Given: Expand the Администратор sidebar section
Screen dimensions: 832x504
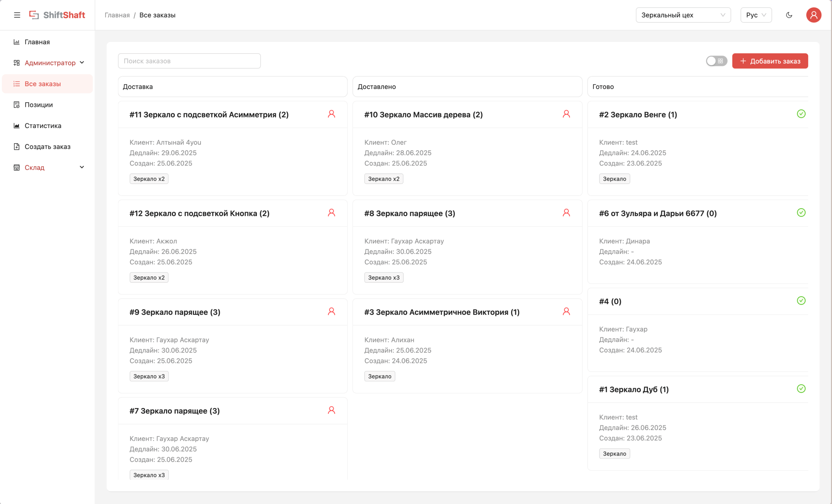Looking at the screenshot, I should (x=50, y=63).
